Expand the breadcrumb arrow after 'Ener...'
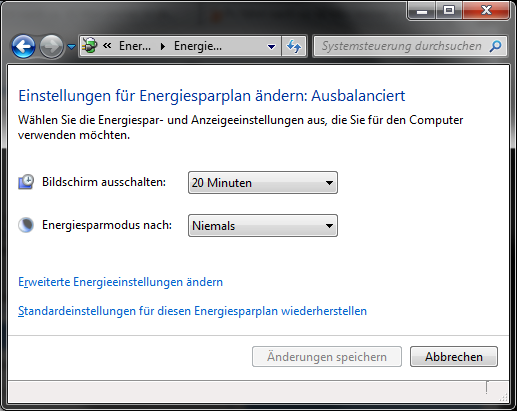The width and height of the screenshot is (517, 411). pos(163,46)
